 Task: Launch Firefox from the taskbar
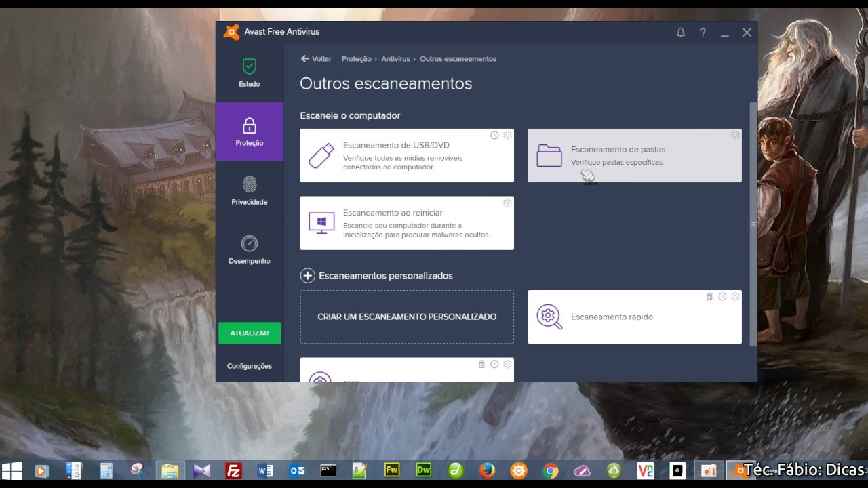(487, 470)
